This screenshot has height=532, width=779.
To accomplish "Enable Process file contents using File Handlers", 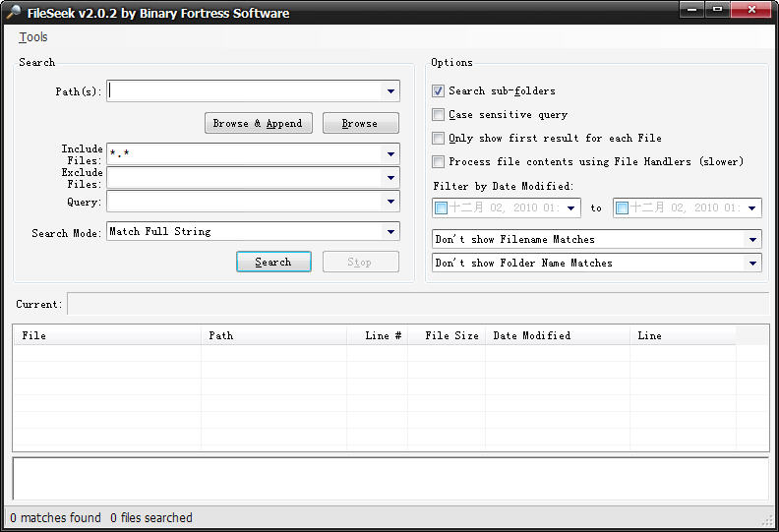I will (439, 162).
